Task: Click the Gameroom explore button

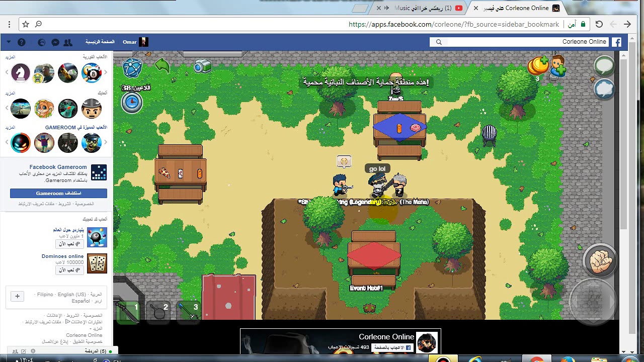Action: pyautogui.click(x=58, y=194)
